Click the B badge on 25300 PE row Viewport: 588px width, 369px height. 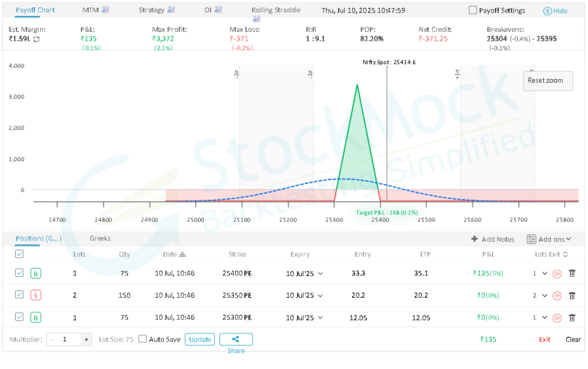click(36, 317)
